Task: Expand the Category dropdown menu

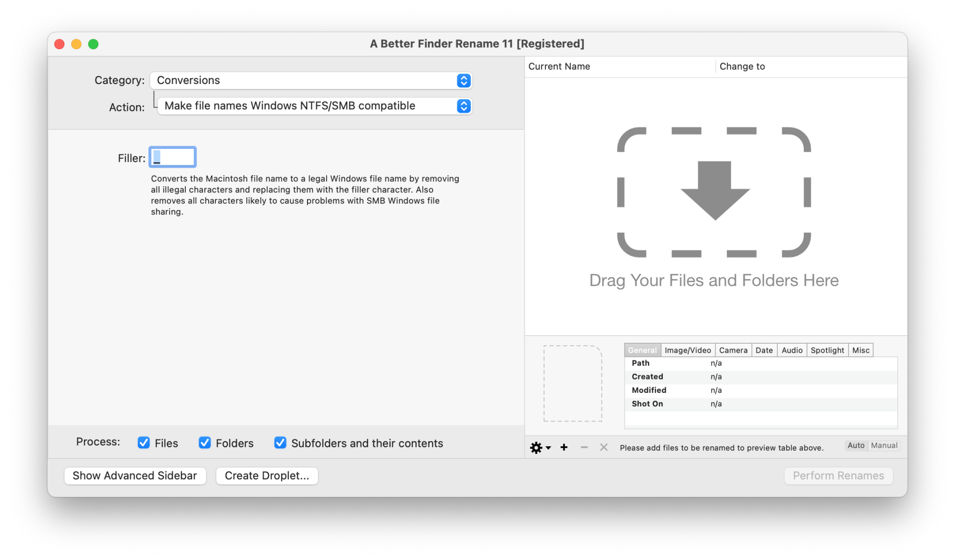Action: pos(465,80)
